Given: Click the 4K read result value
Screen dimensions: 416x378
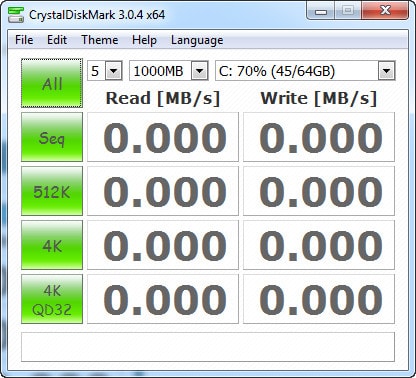Looking at the screenshot, I should [163, 245].
